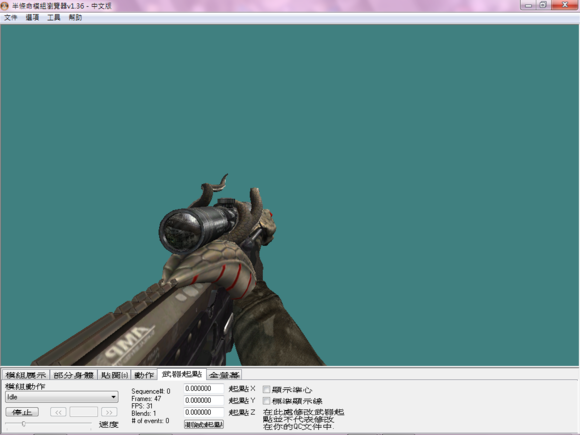Open the 文件 (File) menu
The image size is (580, 435).
(10, 17)
